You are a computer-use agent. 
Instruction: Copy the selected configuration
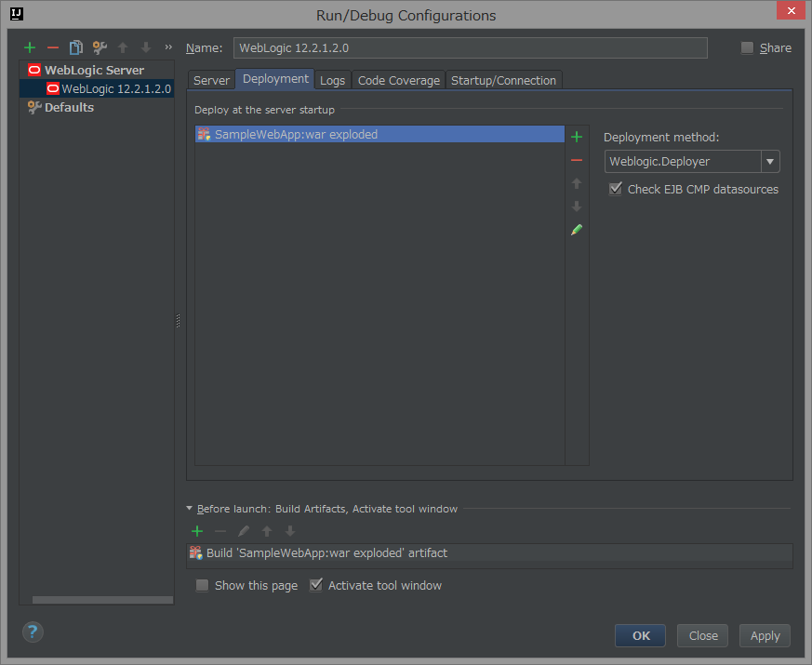click(x=76, y=47)
